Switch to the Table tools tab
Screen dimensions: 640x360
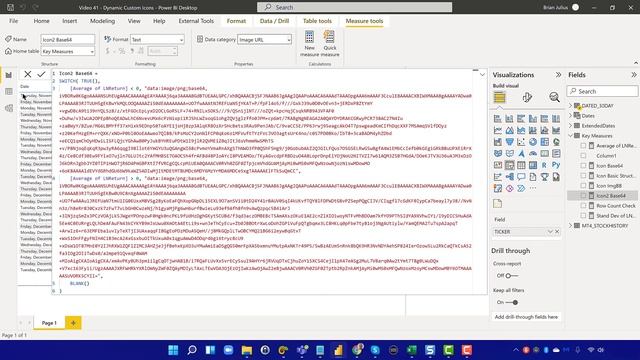pyautogui.click(x=317, y=21)
